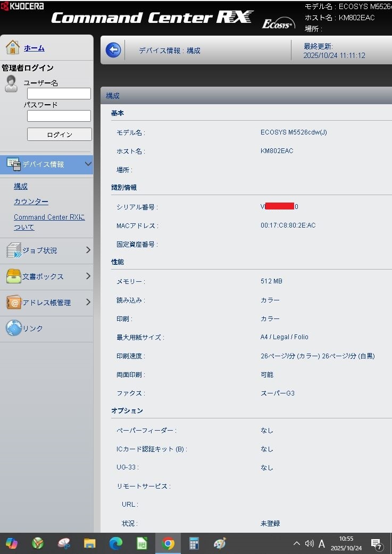392x554 pixels.
Task: Click the speaker volume tray icon
Action: click(x=309, y=543)
